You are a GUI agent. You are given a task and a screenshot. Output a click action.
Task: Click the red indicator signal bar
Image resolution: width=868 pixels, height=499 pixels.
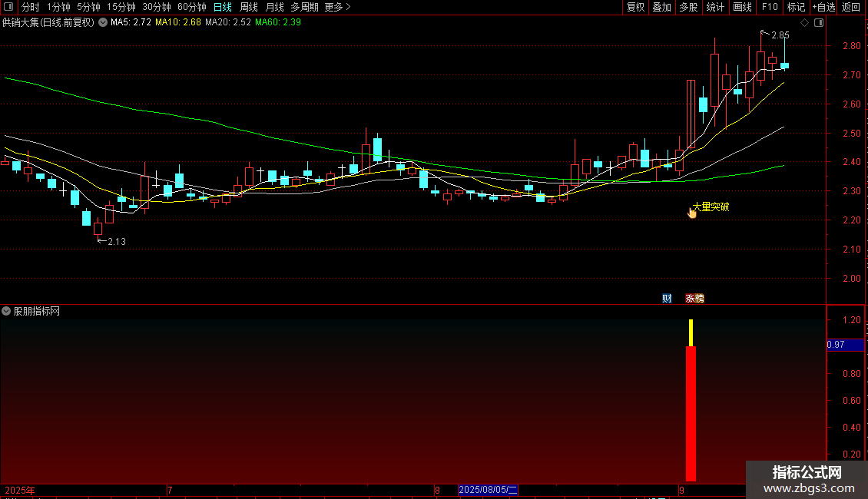691,413
